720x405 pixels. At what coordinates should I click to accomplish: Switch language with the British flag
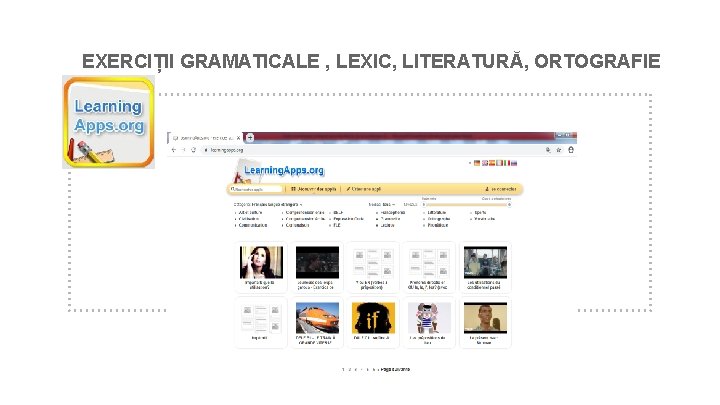coord(484,163)
